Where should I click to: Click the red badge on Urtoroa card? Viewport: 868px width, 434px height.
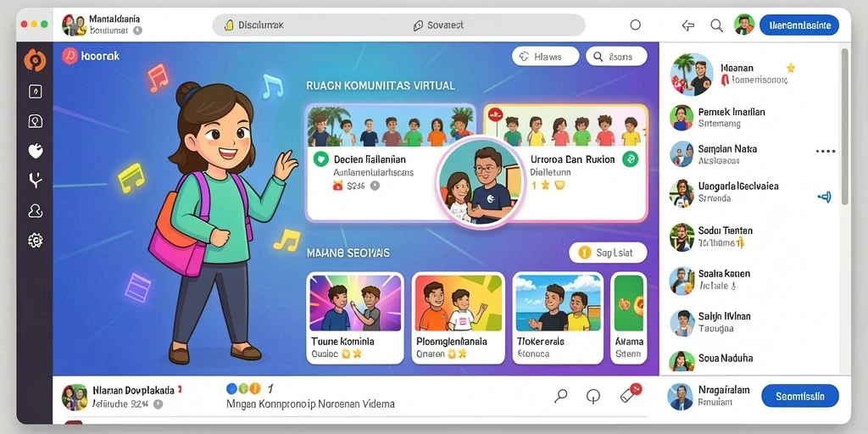[495, 114]
